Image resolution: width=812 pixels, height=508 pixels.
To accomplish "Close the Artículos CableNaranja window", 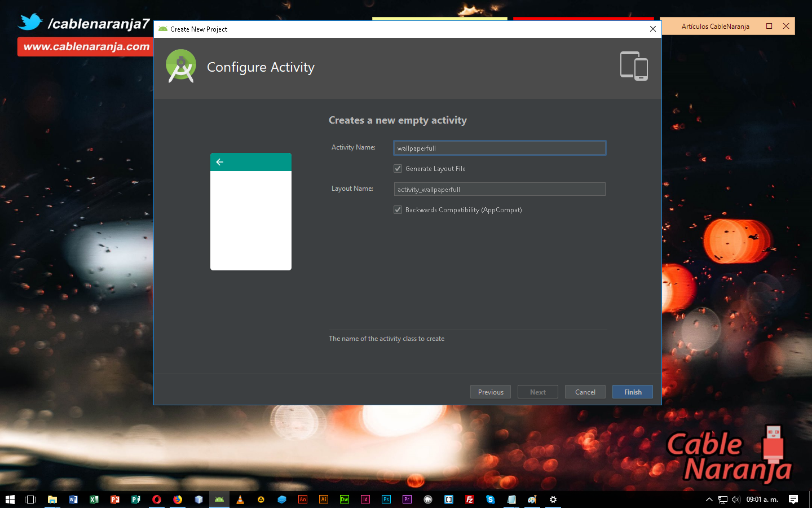I will click(x=786, y=26).
